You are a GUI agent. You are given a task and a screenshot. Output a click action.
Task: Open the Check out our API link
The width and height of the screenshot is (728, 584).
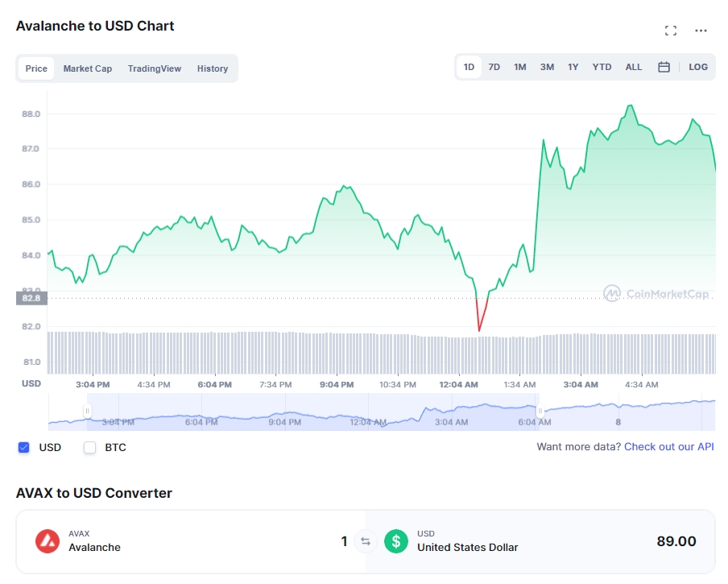(x=668, y=446)
